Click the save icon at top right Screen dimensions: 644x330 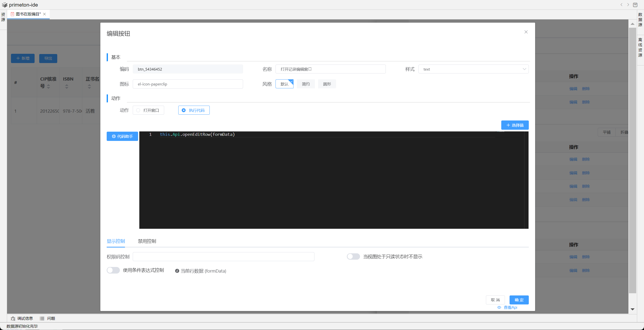635,5
